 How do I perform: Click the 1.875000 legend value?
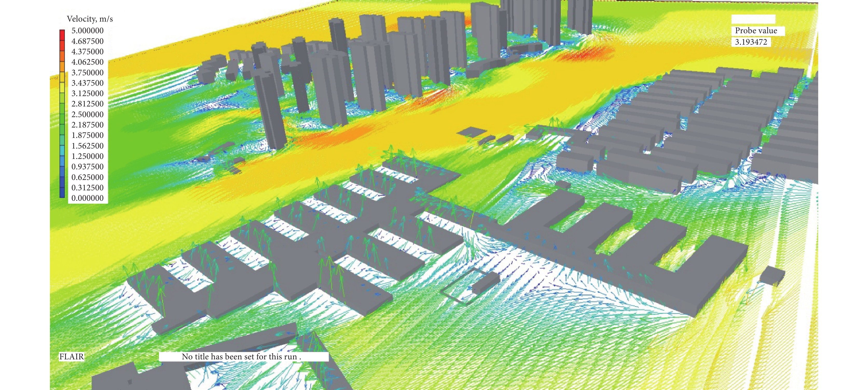tap(87, 135)
